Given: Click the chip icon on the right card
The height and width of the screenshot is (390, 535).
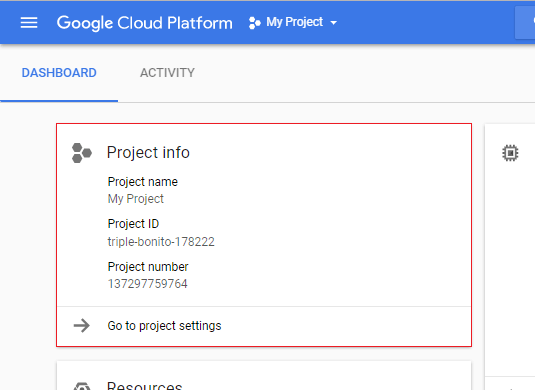Looking at the screenshot, I should tap(510, 153).
